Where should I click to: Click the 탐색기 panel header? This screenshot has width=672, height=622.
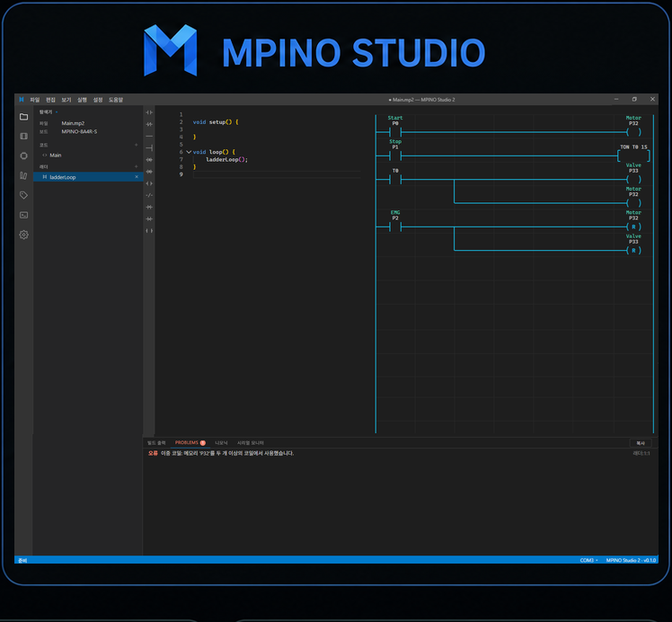click(46, 111)
